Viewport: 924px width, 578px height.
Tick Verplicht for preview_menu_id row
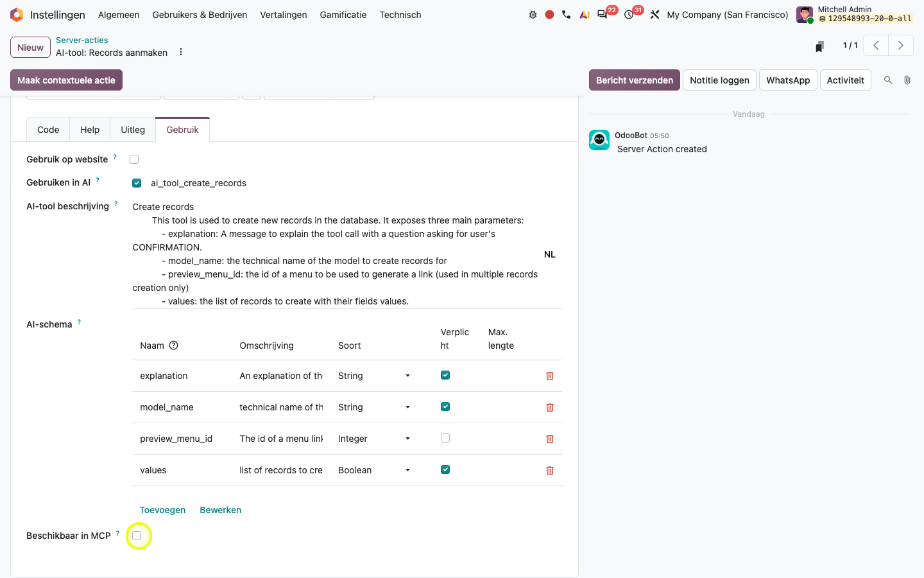[445, 438]
